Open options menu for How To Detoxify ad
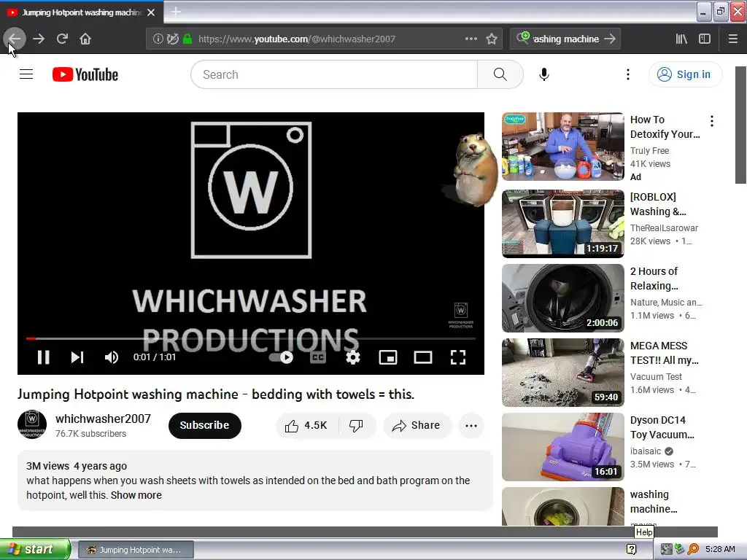Viewport: 747px width, 560px height. click(712, 121)
